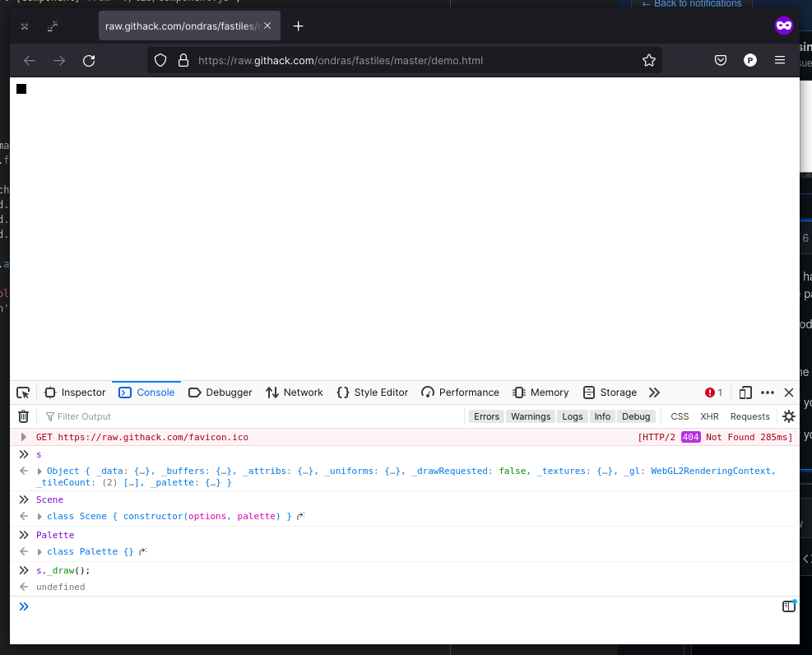Jump to Palette class definition arrow

pos(143,551)
